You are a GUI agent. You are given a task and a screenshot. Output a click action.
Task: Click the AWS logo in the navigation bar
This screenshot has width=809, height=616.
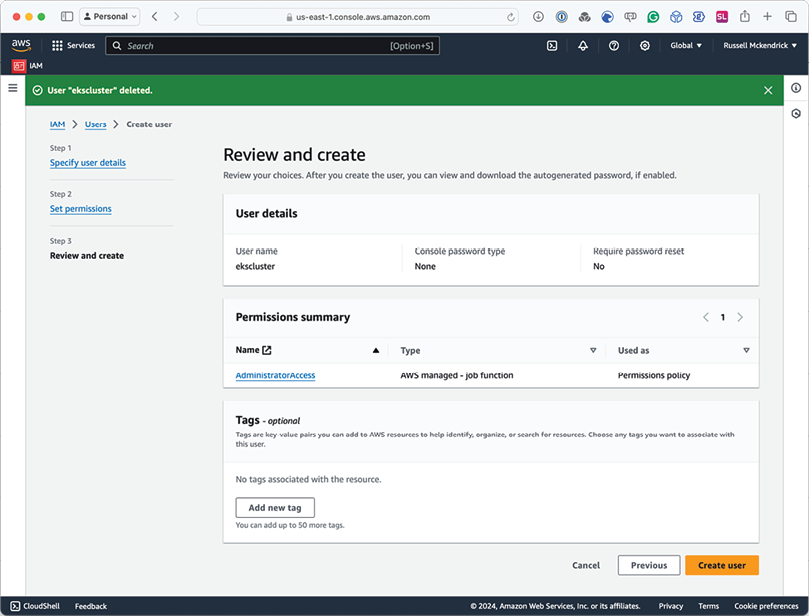20,45
